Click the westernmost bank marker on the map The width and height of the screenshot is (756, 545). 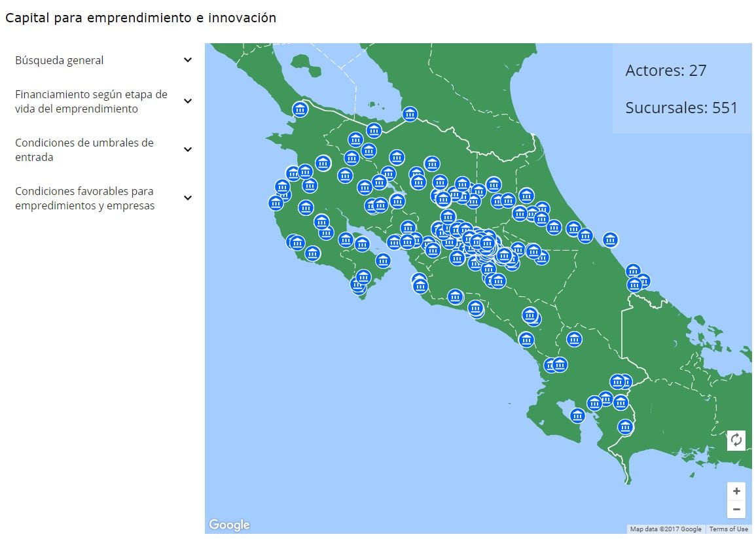(276, 203)
